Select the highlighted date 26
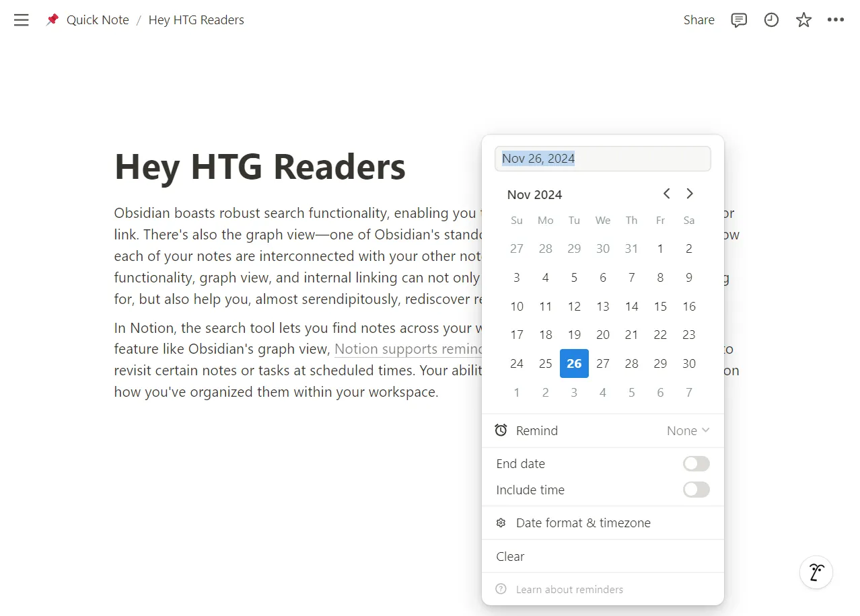The height and width of the screenshot is (616, 860). (x=574, y=363)
